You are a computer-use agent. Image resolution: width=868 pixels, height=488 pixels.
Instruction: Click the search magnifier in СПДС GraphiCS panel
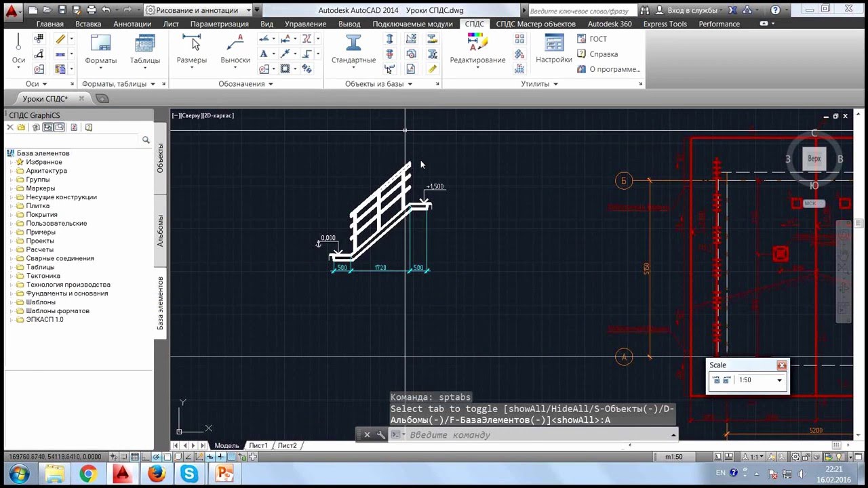coord(146,140)
